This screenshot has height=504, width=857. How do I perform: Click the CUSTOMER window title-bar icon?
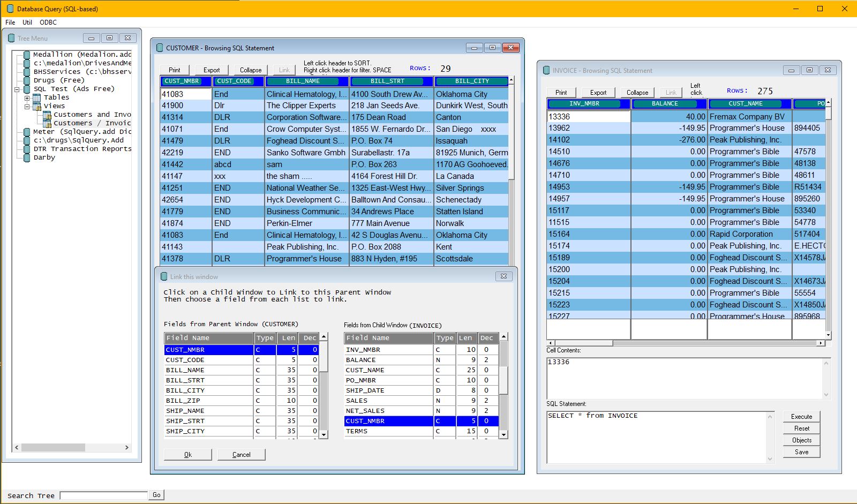coord(161,48)
